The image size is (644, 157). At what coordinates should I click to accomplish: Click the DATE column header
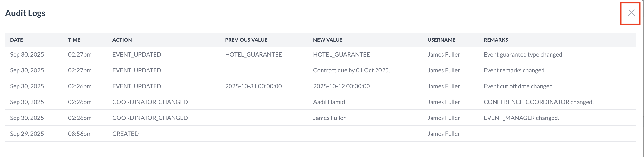click(x=17, y=40)
